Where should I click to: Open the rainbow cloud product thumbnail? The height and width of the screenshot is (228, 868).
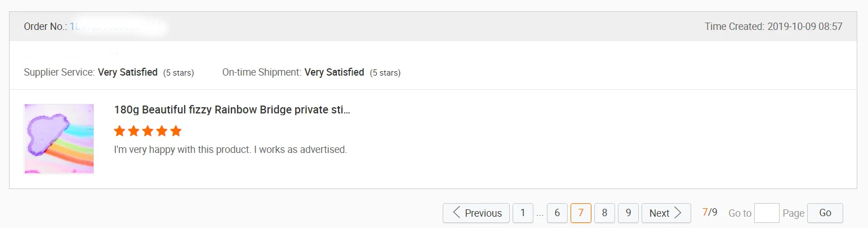(59, 139)
